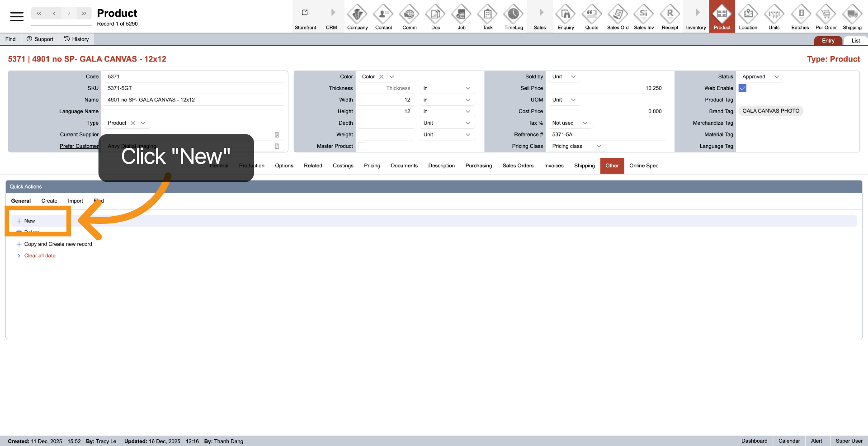Open the Batches module icon

pos(800,14)
